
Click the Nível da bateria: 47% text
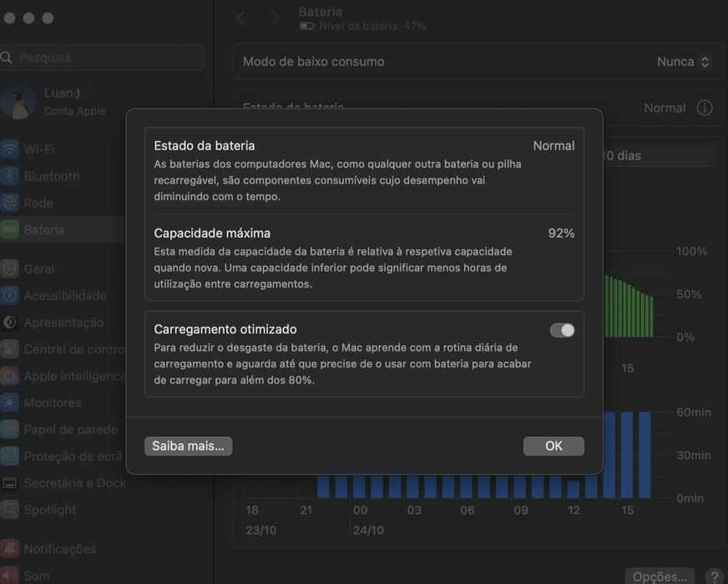pyautogui.click(x=373, y=26)
